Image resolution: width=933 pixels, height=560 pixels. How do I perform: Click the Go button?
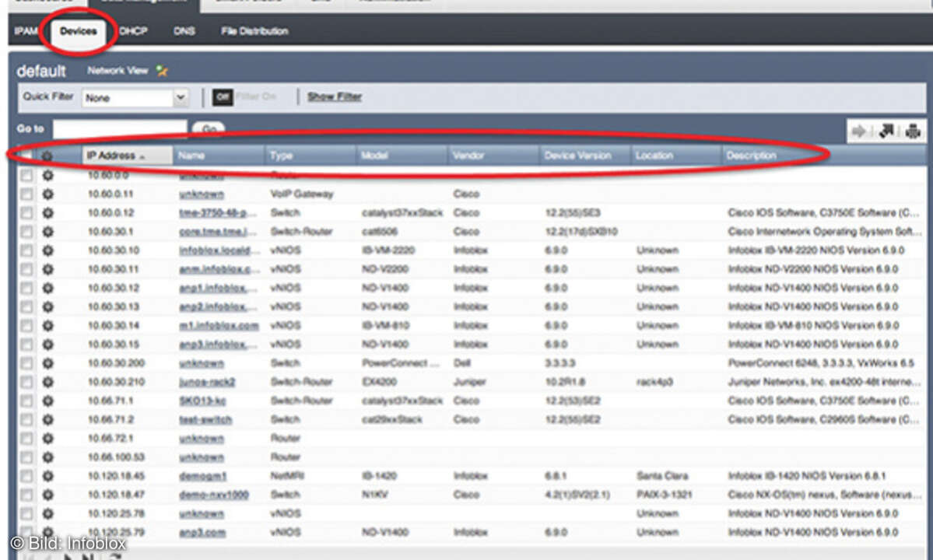point(209,128)
